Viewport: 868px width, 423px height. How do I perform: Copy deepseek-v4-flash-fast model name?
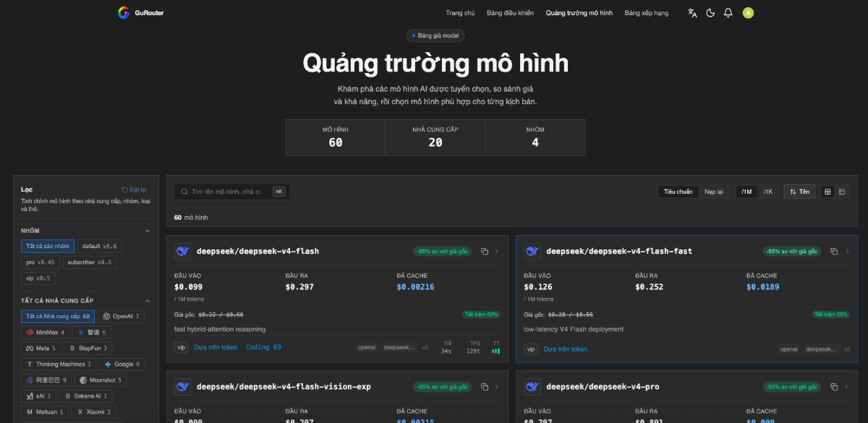(834, 252)
